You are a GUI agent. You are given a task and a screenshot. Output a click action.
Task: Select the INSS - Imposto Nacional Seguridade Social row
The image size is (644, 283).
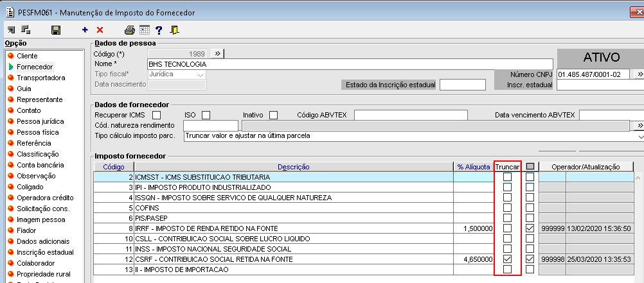294,249
